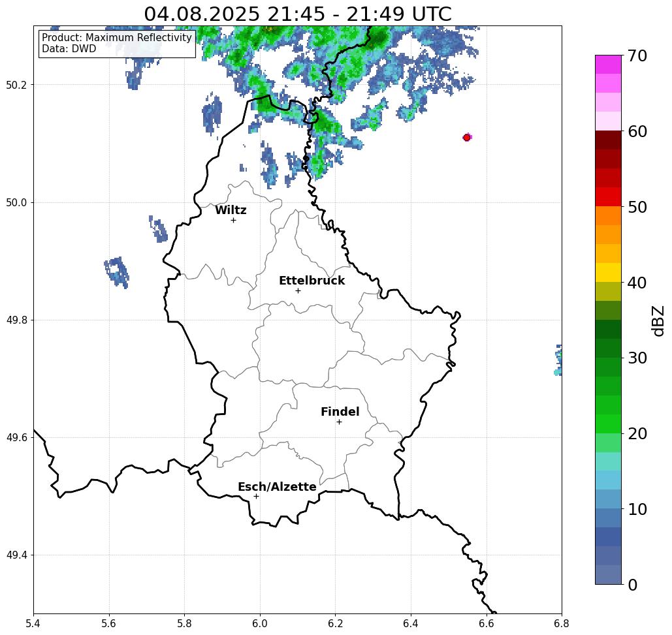Viewport: 672px width, 635px height.
Task: Click the longitude tick label 6.2
Action: (335, 624)
